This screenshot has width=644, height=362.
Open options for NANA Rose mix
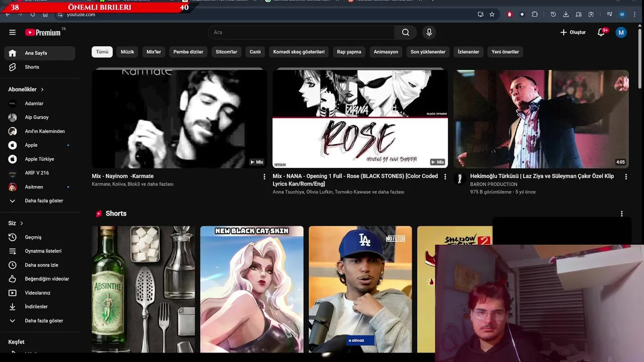(445, 176)
